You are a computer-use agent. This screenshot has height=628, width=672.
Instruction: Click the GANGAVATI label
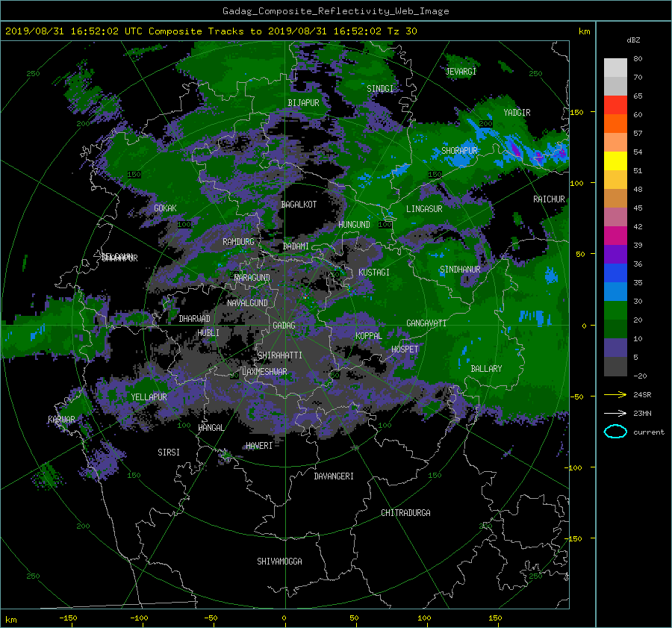pos(426,323)
